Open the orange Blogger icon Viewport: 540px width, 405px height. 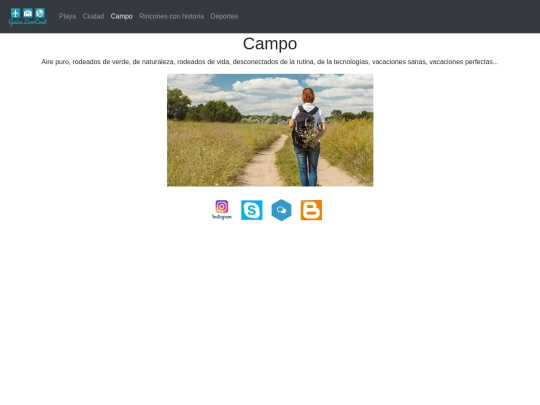click(x=311, y=210)
